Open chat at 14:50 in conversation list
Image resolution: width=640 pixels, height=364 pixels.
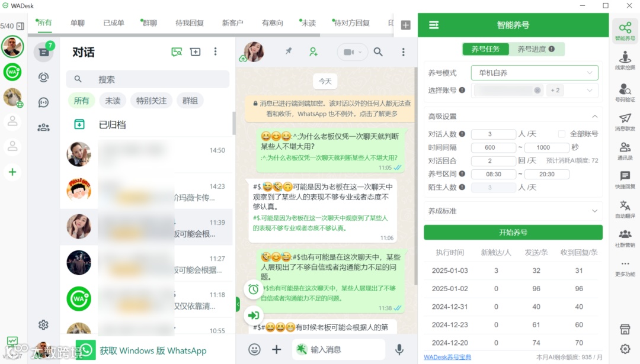(x=146, y=154)
